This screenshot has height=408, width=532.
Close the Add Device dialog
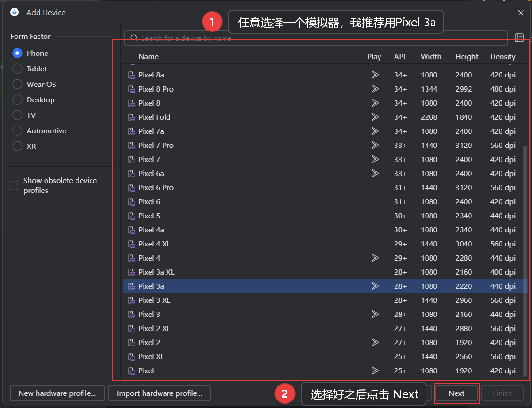click(x=520, y=13)
